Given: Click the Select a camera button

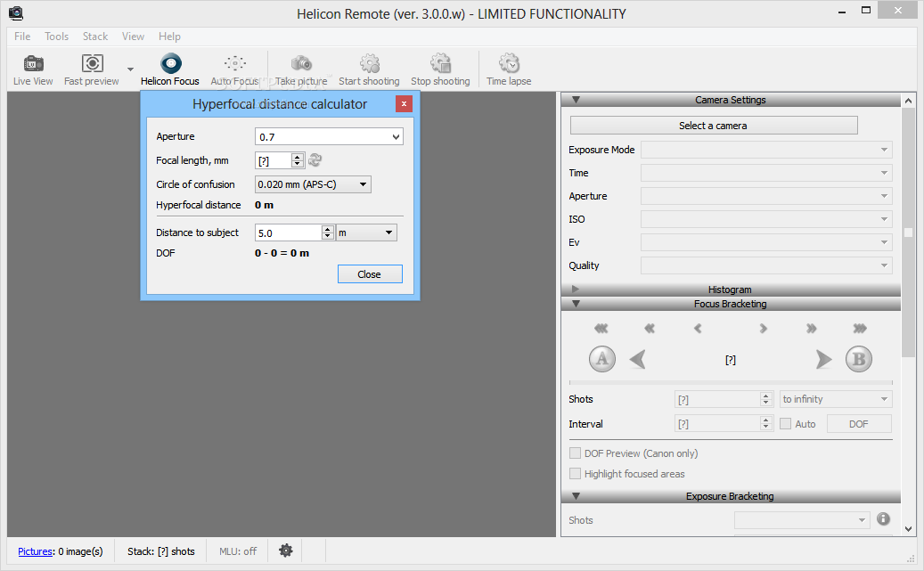Looking at the screenshot, I should pyautogui.click(x=713, y=126).
